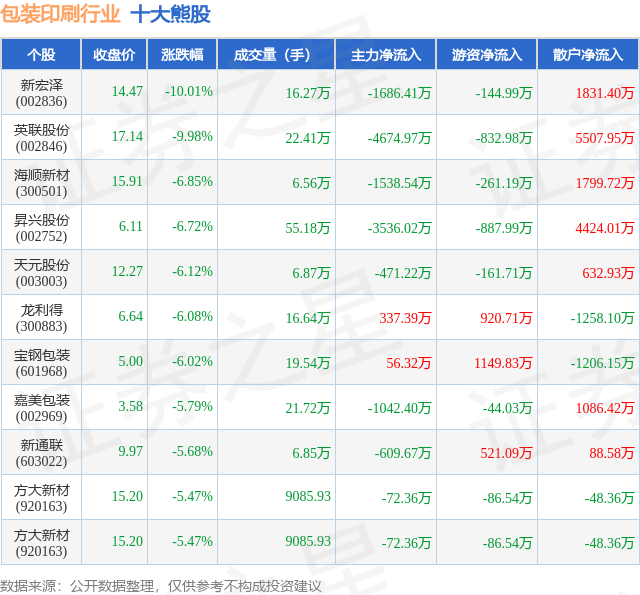
Task: Click main inflow 337.39万
Action: coord(405,318)
